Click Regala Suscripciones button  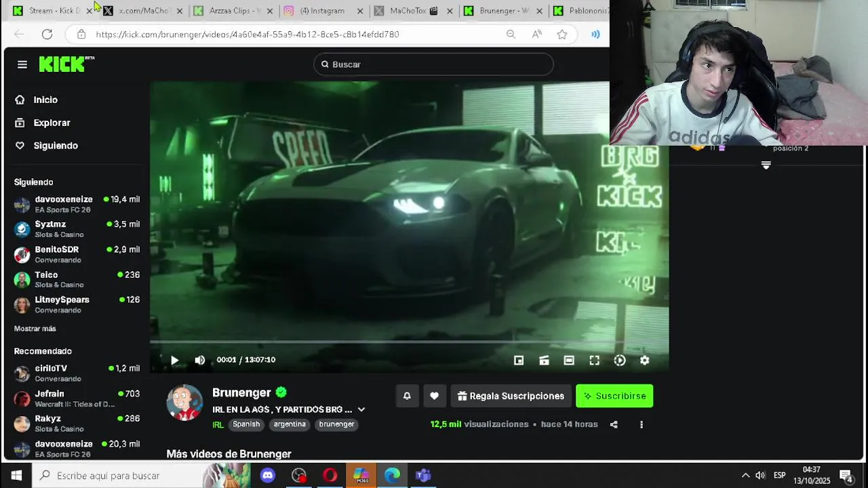[x=511, y=396]
